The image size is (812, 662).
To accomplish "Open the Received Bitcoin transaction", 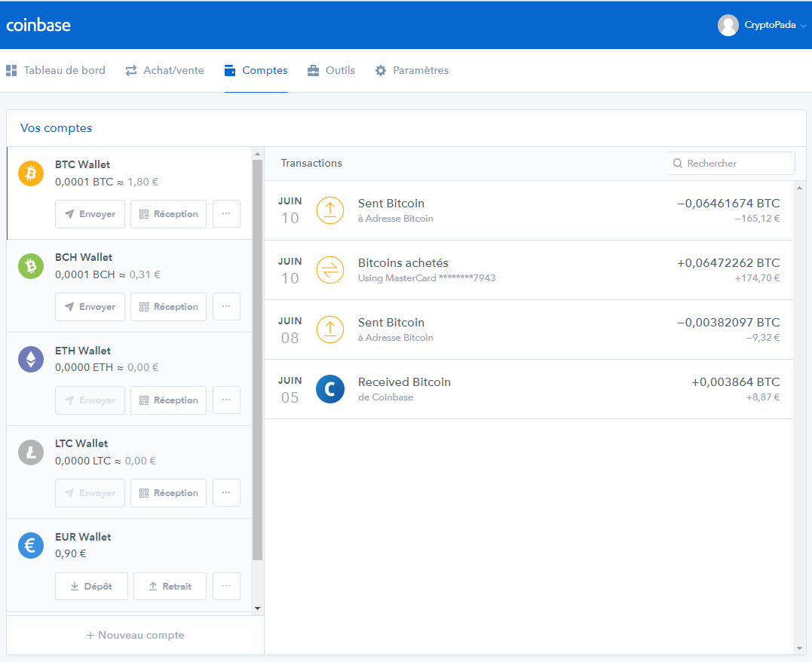I will [x=529, y=389].
